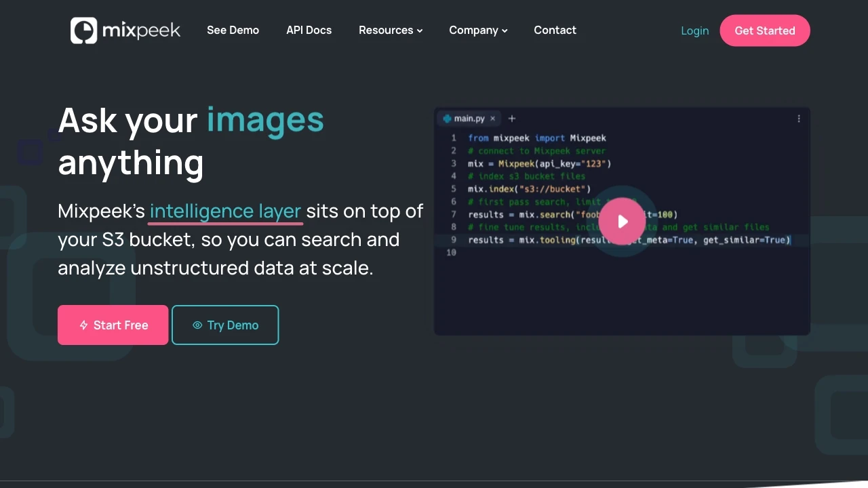Image resolution: width=868 pixels, height=488 pixels.
Task: Expand the Company dropdown
Action: coord(478,30)
